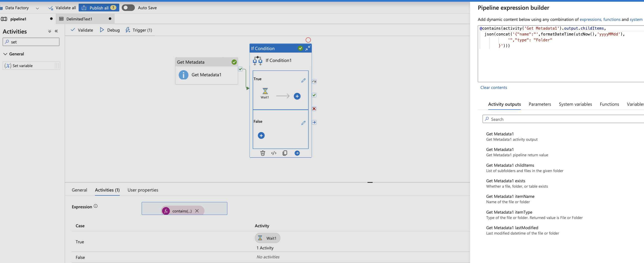The height and width of the screenshot is (263, 644).
Task: Insert Get Metadata1 itemName output
Action: click(510, 199)
